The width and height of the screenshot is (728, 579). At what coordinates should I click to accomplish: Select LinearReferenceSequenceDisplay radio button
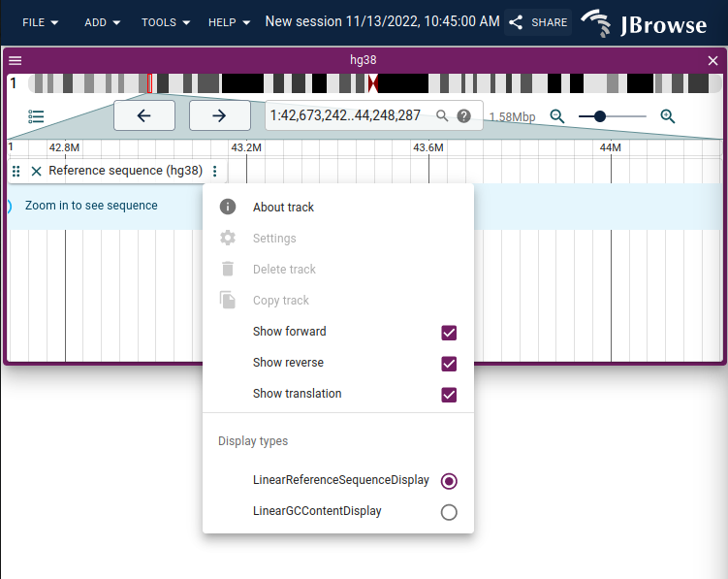pyautogui.click(x=449, y=481)
